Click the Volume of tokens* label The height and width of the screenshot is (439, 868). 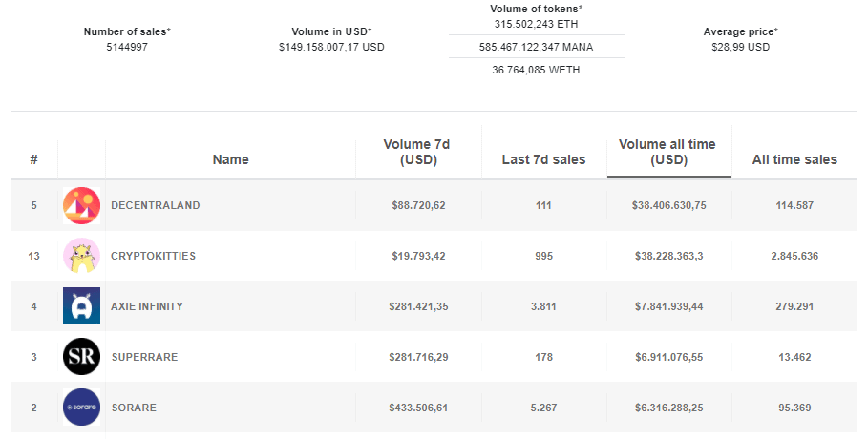click(x=536, y=9)
